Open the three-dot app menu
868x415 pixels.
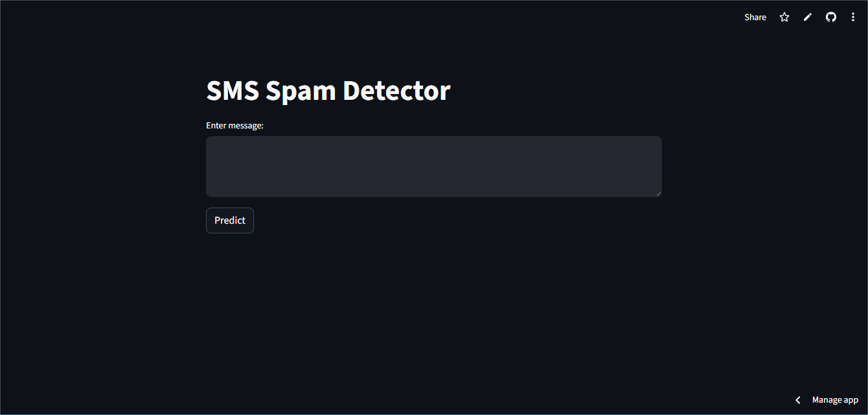pyautogui.click(x=853, y=18)
